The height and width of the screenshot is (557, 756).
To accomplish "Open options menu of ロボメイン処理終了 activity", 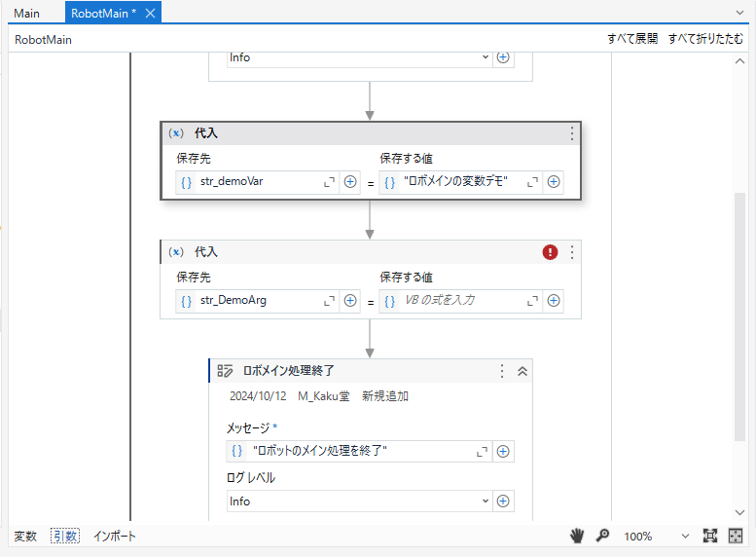I will click(x=502, y=371).
